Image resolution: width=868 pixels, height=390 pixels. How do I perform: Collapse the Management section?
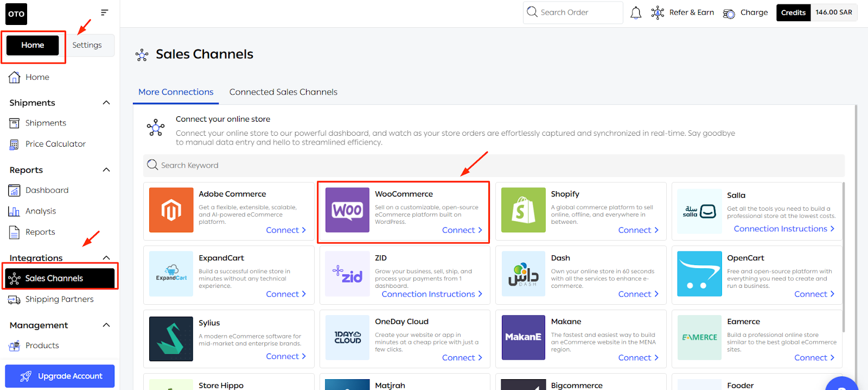[x=106, y=325]
